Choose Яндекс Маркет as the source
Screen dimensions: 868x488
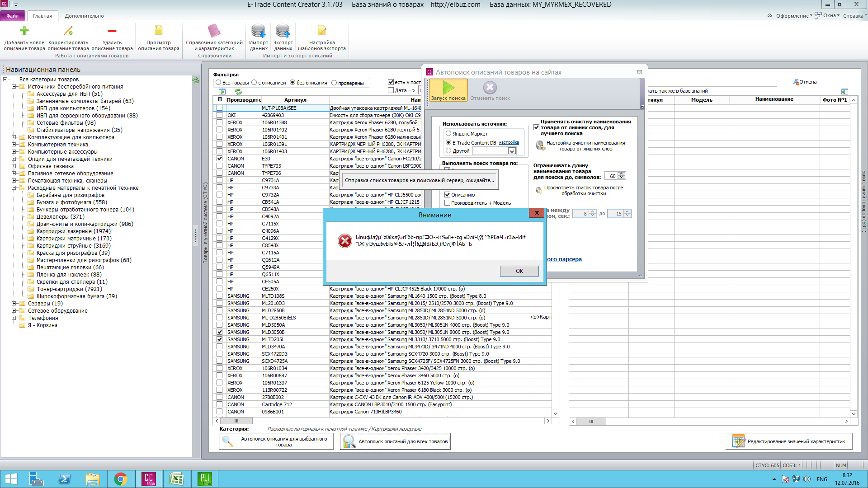tap(448, 134)
